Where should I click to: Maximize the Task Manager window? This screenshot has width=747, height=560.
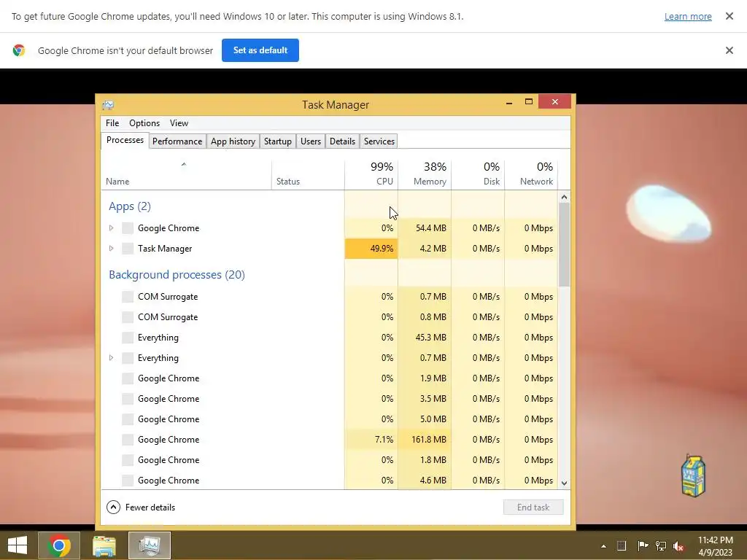pos(528,102)
